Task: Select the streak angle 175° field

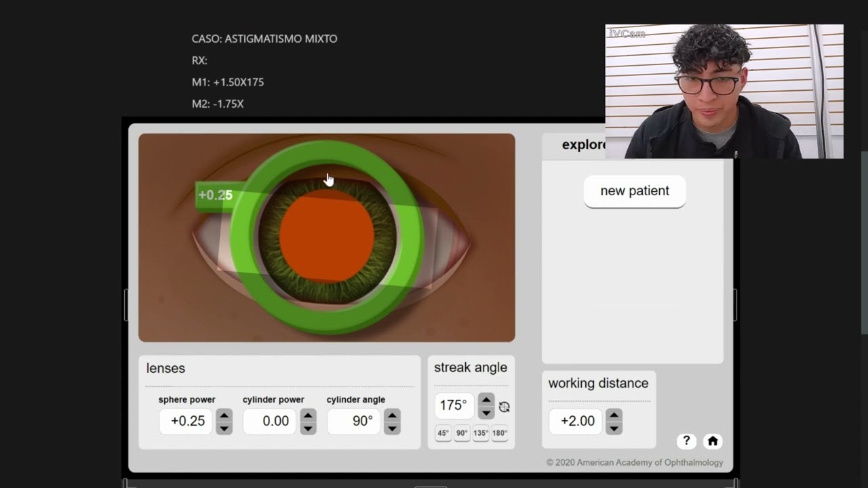Action: pyautogui.click(x=454, y=405)
